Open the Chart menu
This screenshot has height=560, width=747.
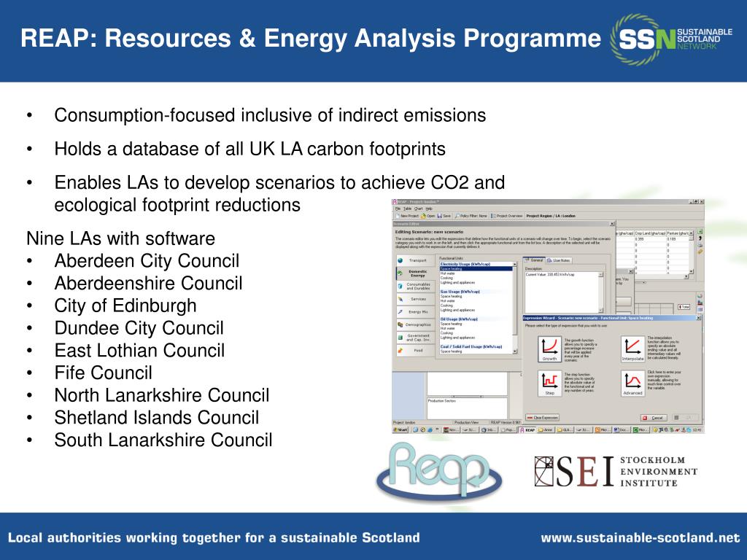tap(418, 209)
